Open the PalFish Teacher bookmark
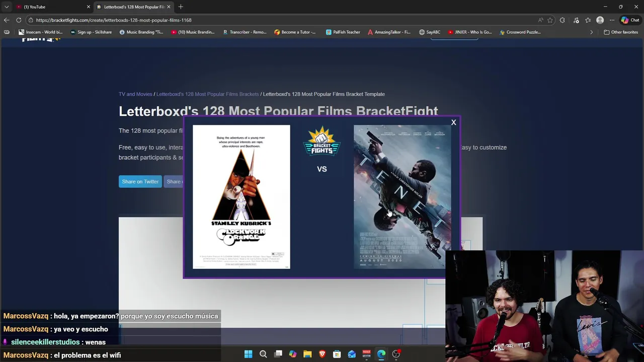Screen dimensions: 644x362 pyautogui.click(x=343, y=32)
